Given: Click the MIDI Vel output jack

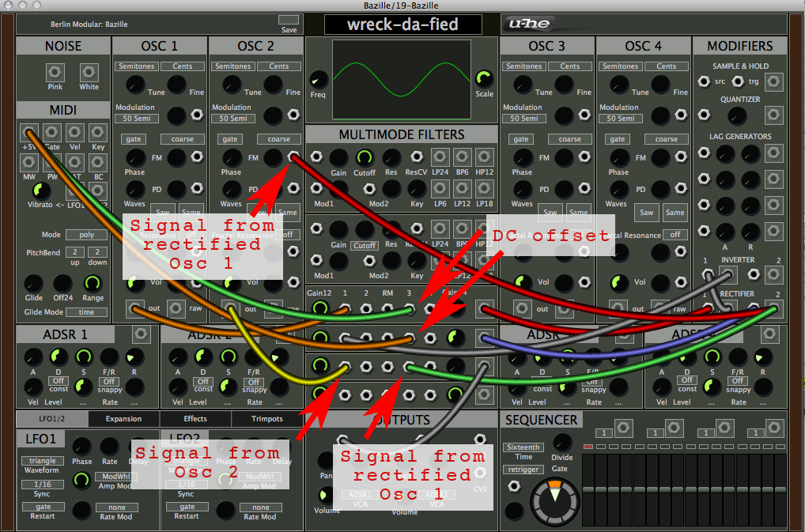Looking at the screenshot, I should point(74,133).
